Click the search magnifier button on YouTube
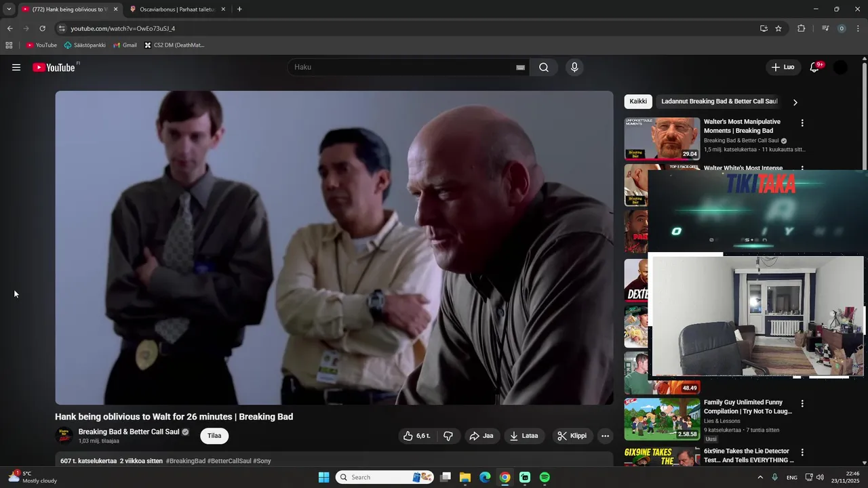 544,67
